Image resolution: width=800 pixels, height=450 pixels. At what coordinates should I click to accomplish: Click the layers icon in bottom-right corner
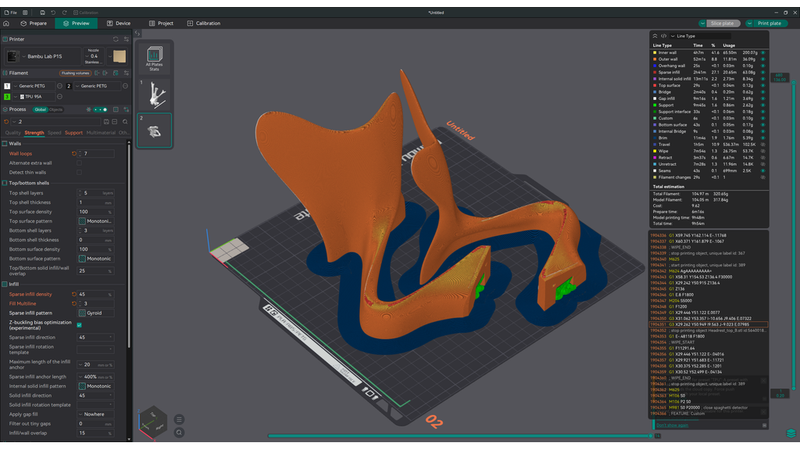[791, 434]
